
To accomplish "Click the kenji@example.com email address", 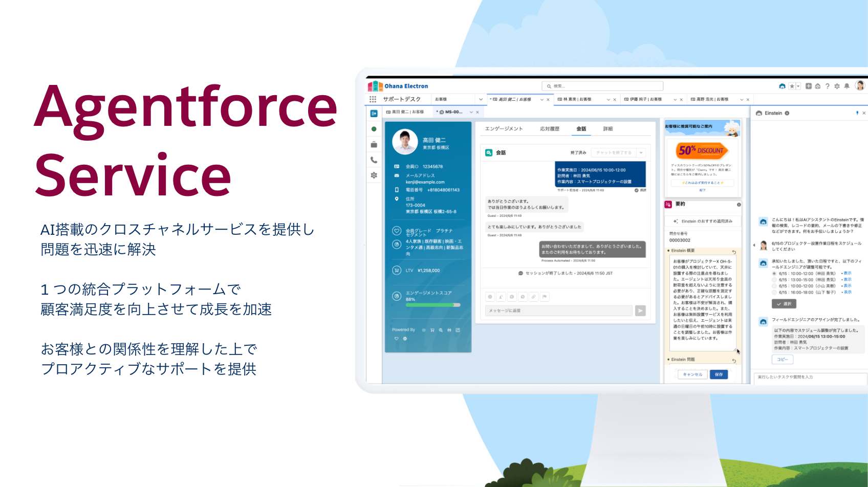I will point(425,182).
